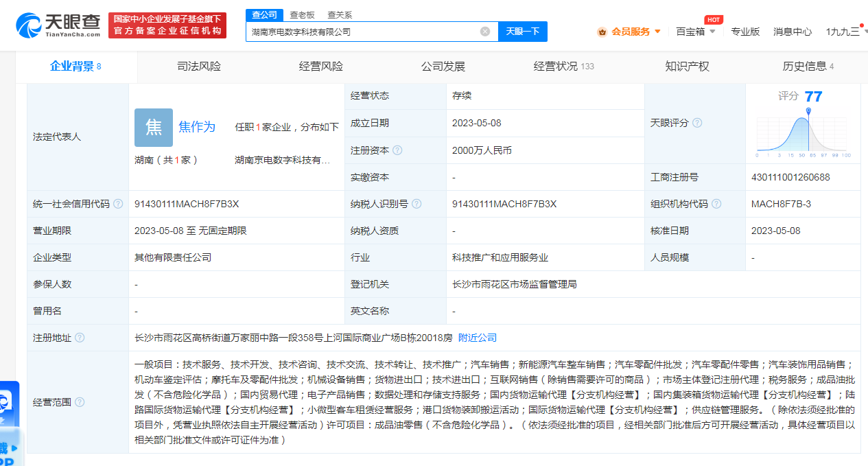Screen dimensions: 868x466
Task: Click the help icon next to 注册资本
Action: pos(397,150)
